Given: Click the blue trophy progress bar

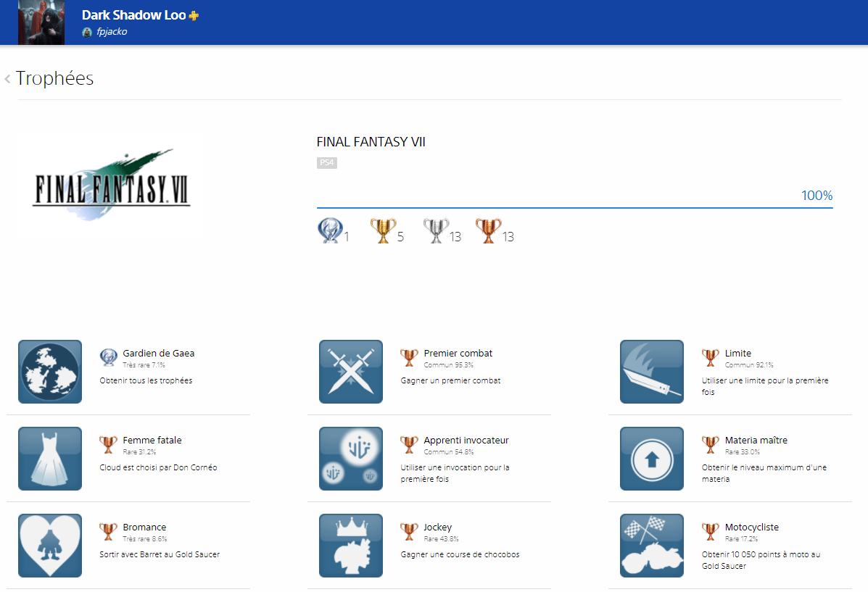Looking at the screenshot, I should click(574, 208).
